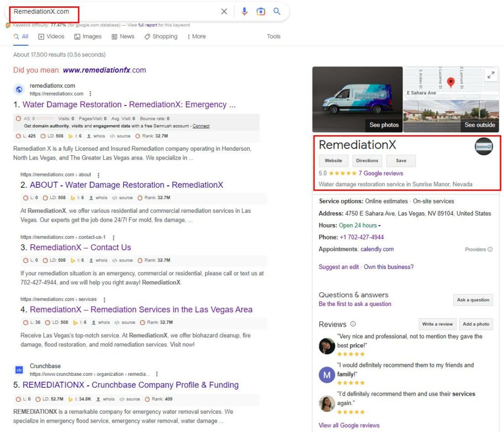The height and width of the screenshot is (432, 504).
Task: Click the Crunchbase favicon icon
Action: point(19,370)
